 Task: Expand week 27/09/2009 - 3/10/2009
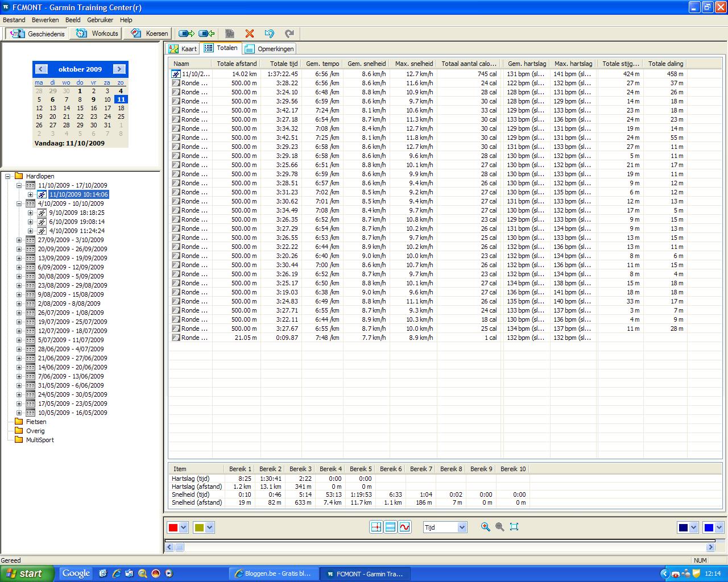pyautogui.click(x=19, y=240)
